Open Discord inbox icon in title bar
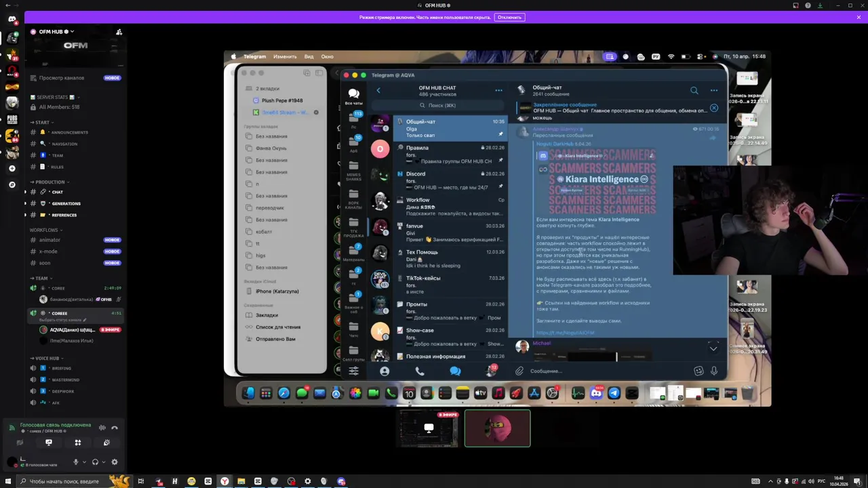Image resolution: width=868 pixels, height=488 pixels. click(x=795, y=5)
